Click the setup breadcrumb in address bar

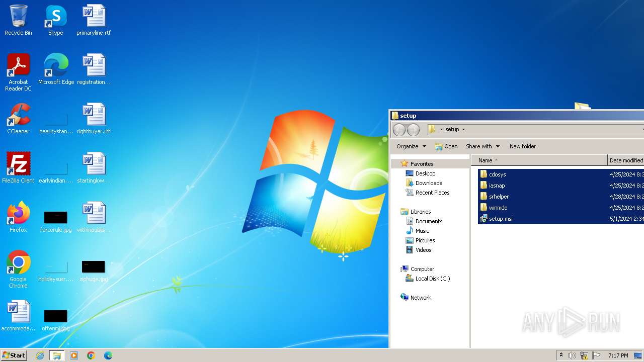[452, 129]
